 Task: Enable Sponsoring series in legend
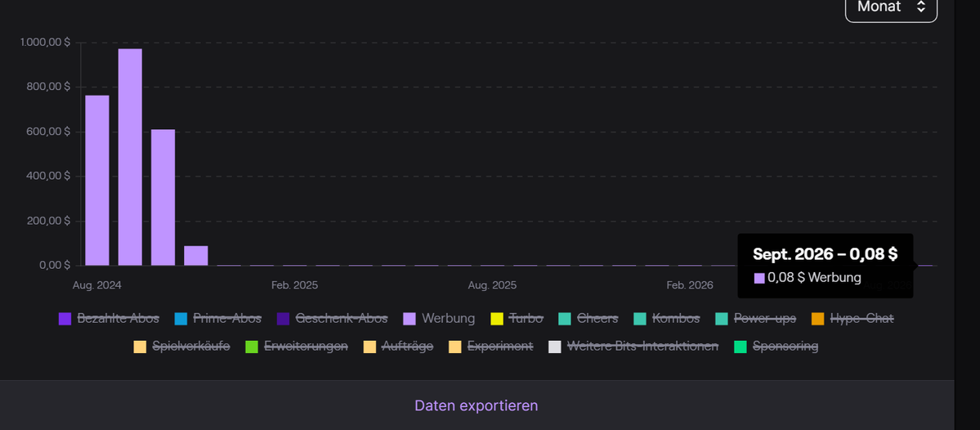click(x=776, y=347)
